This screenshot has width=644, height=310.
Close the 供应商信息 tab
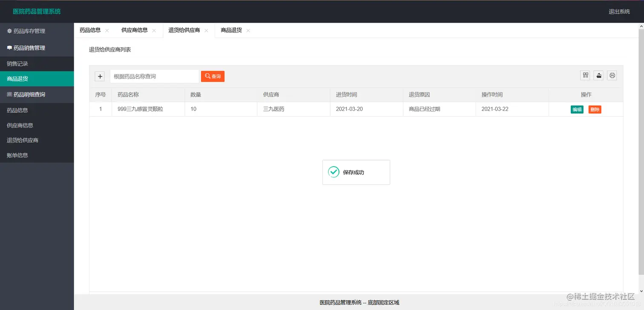coord(154,31)
